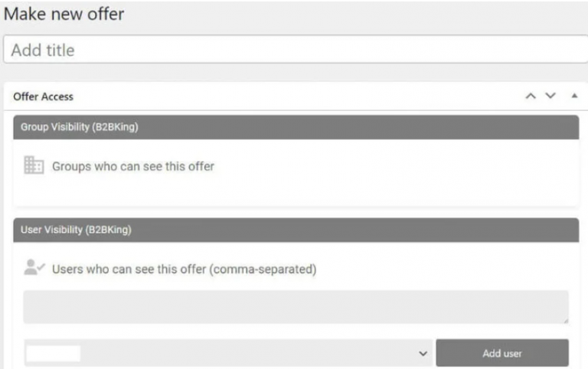
Task: Click the dropdown chevron beside Add user
Action: (x=423, y=354)
